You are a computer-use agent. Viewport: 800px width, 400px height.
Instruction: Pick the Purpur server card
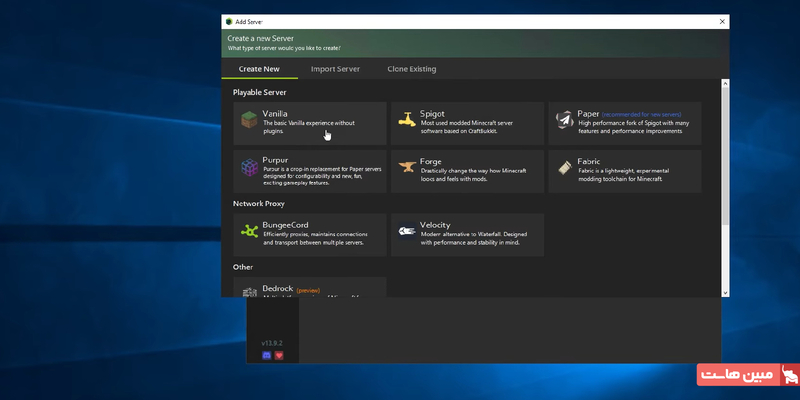(x=310, y=171)
